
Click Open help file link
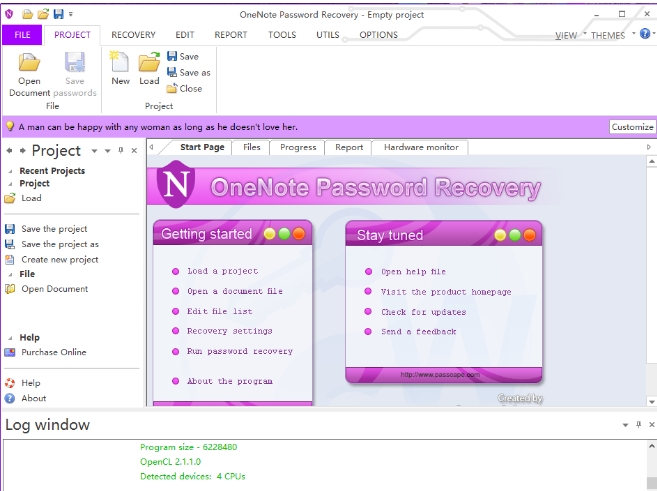[413, 271]
